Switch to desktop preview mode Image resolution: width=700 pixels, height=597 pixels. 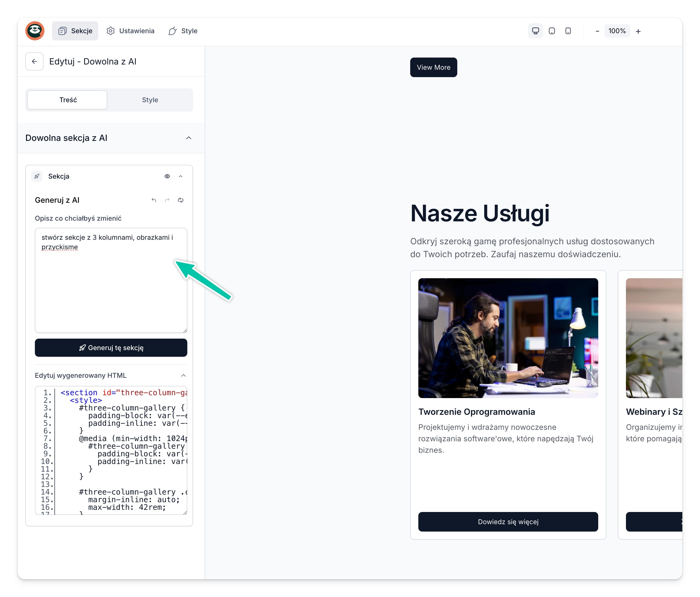(535, 31)
